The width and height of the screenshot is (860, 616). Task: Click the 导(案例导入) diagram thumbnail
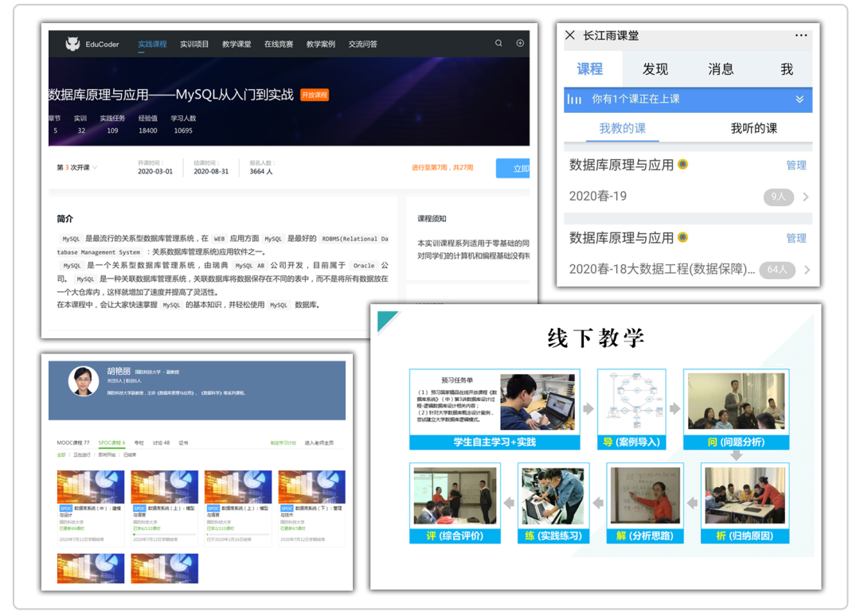coord(631,403)
